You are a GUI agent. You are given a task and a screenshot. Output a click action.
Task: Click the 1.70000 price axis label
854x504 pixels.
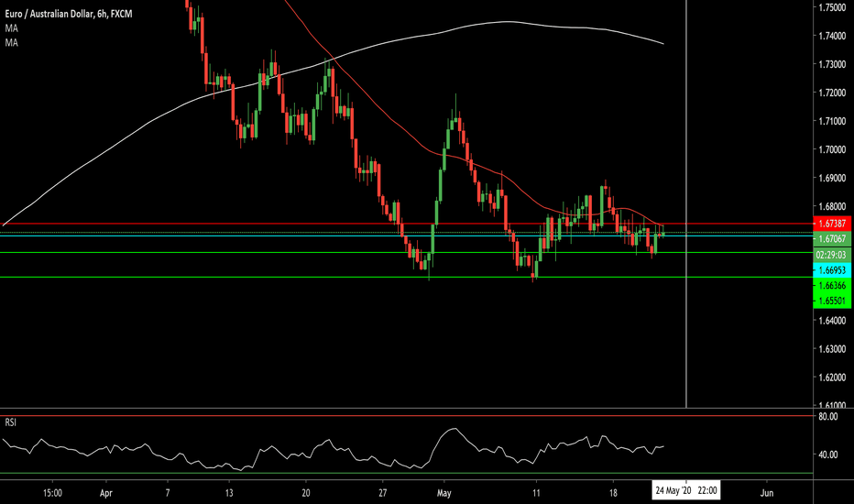(x=832, y=149)
